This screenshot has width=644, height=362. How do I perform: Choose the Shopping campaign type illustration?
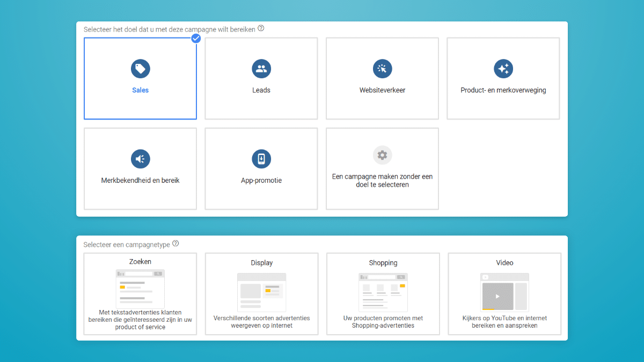coord(383,292)
